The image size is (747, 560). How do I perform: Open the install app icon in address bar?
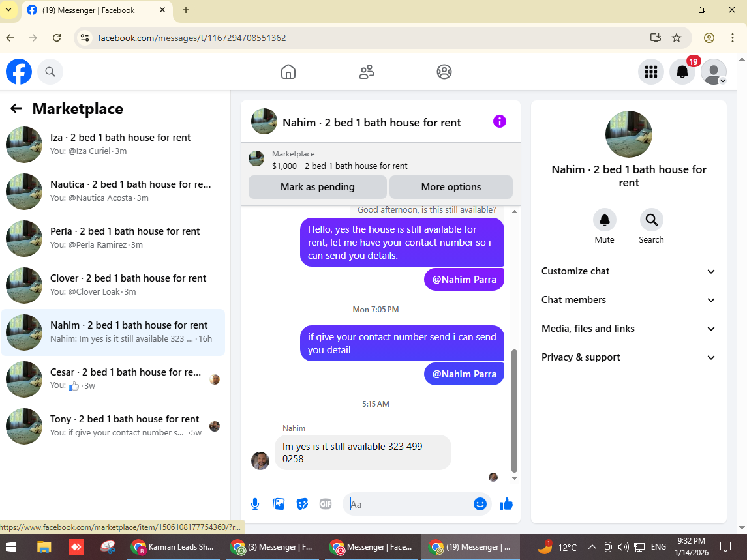[656, 38]
